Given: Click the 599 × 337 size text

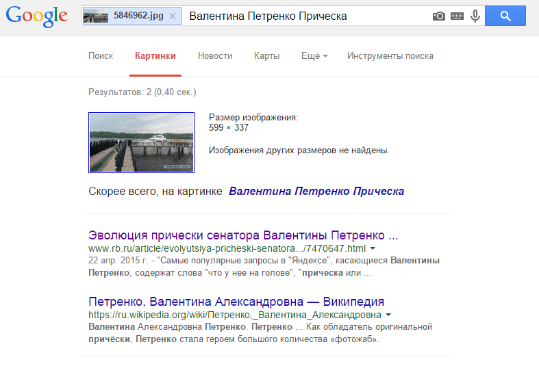Looking at the screenshot, I should pyautogui.click(x=229, y=128).
